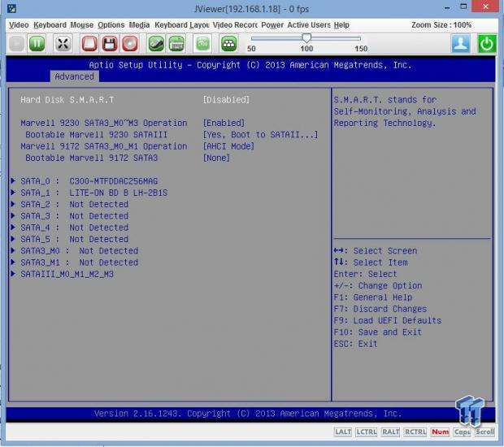Open the Video menu

click(x=19, y=25)
